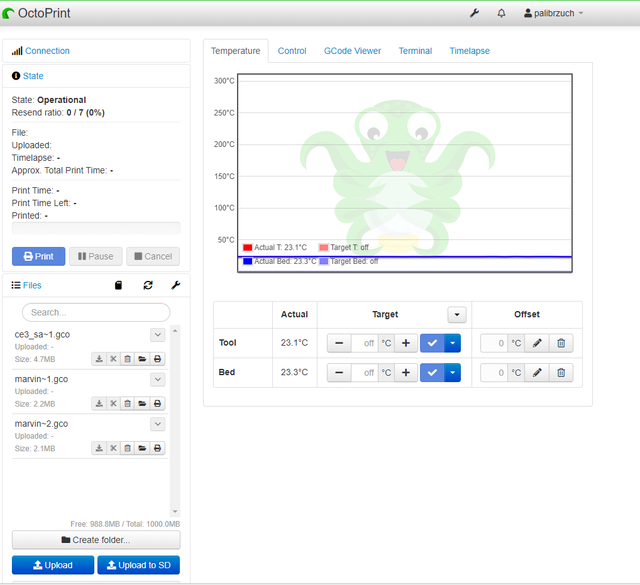Screen dimensions: 640x585
Task: Expand details for ce3_sa~1.gco
Action: coord(158,335)
